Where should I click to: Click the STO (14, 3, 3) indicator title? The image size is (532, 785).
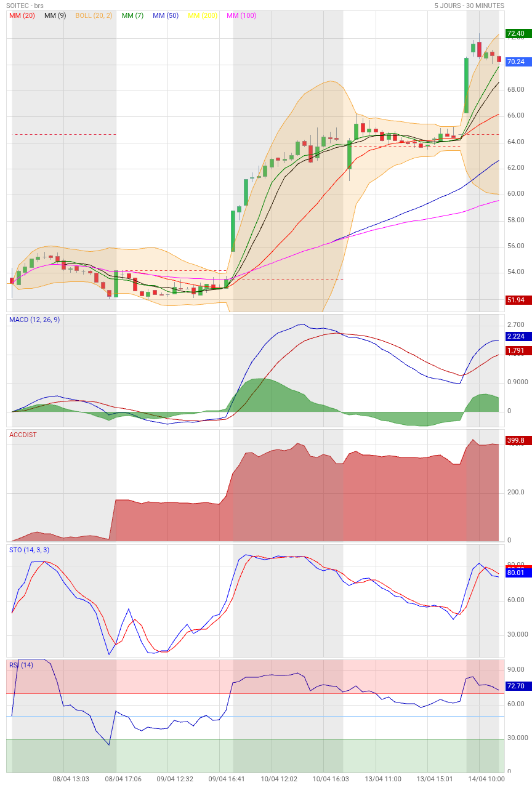29,550
